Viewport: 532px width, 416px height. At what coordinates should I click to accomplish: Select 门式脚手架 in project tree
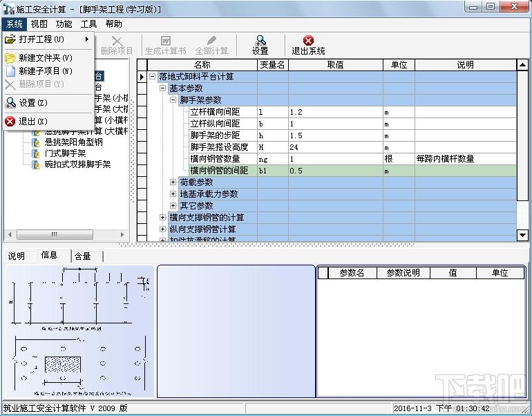(x=65, y=153)
